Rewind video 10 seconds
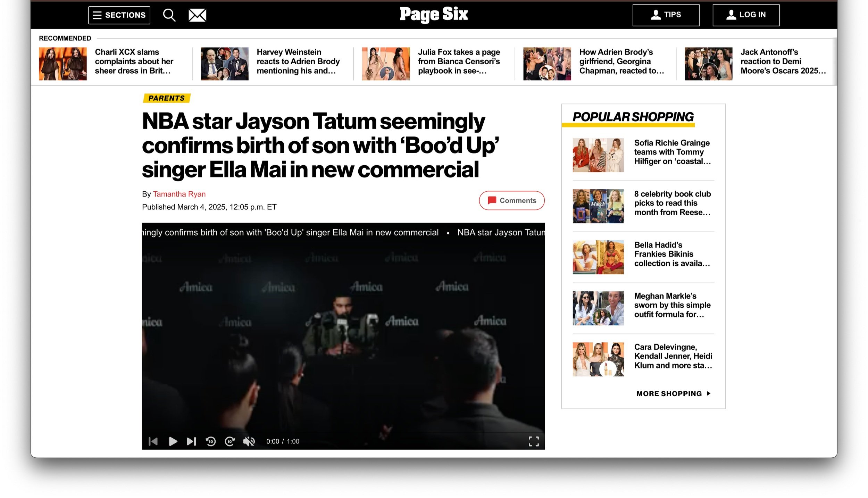The width and height of the screenshot is (868, 498). click(211, 441)
